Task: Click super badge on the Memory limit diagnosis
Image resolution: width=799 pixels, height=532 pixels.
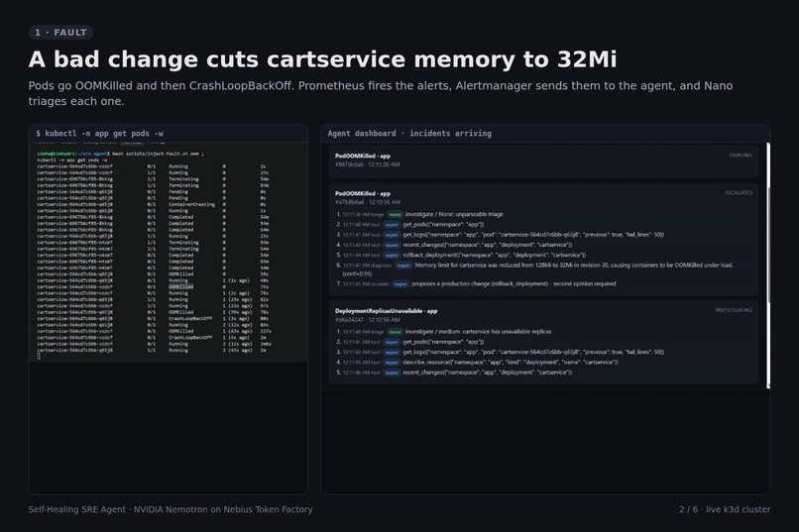Action: click(x=403, y=266)
